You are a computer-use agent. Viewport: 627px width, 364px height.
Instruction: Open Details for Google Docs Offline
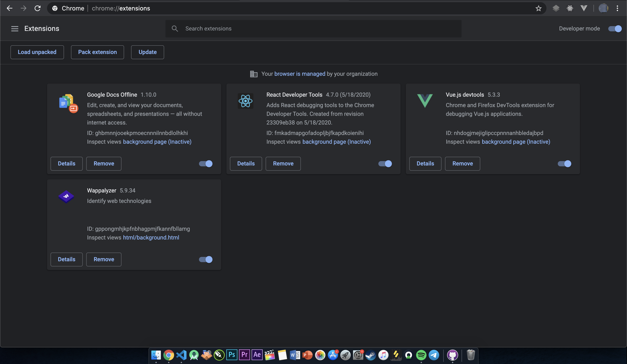[66, 163]
